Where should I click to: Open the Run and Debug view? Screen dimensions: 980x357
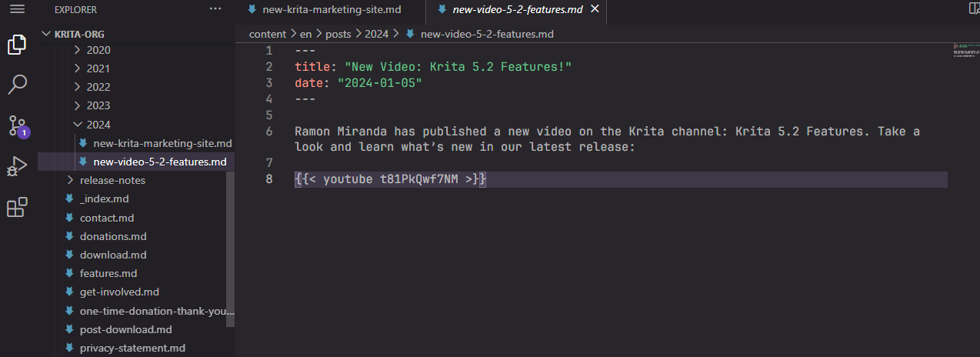coord(17,166)
